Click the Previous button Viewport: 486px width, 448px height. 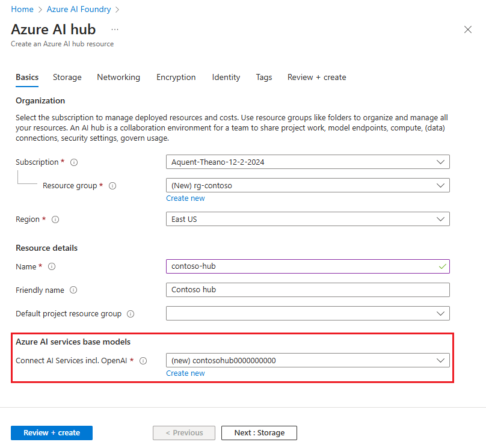[184, 433]
